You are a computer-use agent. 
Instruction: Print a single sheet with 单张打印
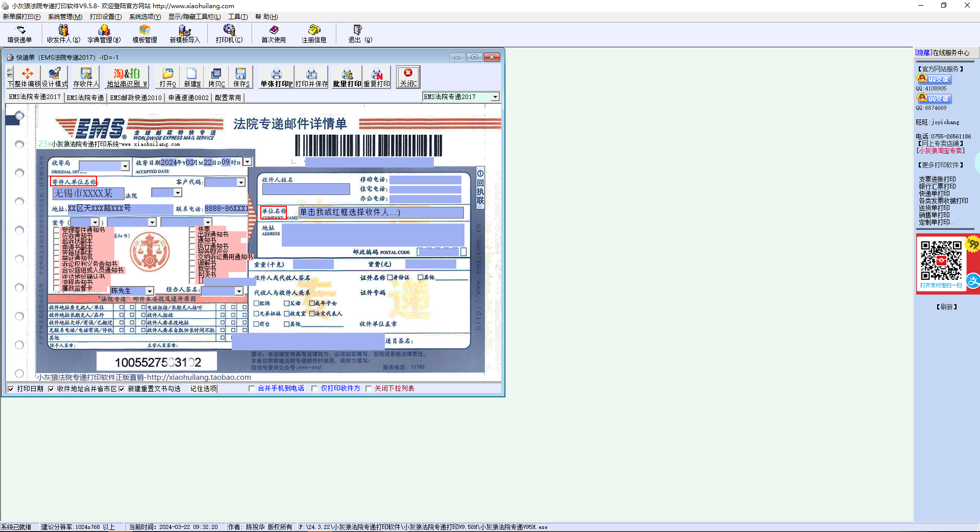click(276, 77)
